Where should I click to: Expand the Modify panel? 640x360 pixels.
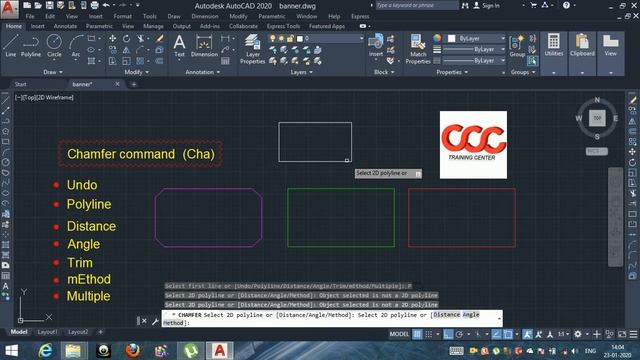pos(136,72)
